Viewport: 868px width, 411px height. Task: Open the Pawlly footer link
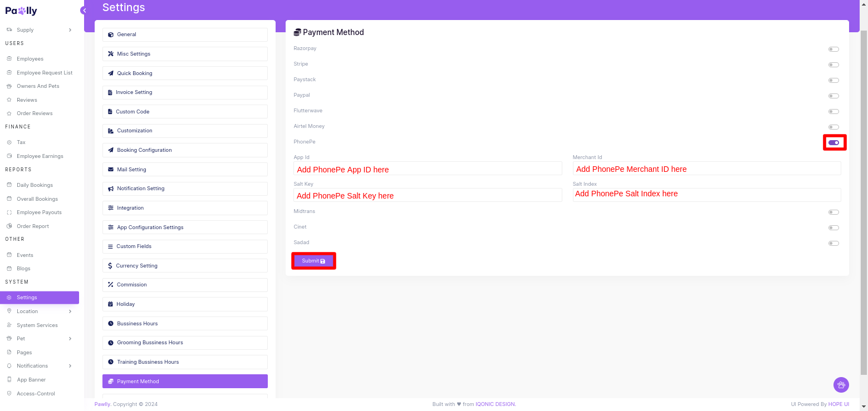coord(102,404)
